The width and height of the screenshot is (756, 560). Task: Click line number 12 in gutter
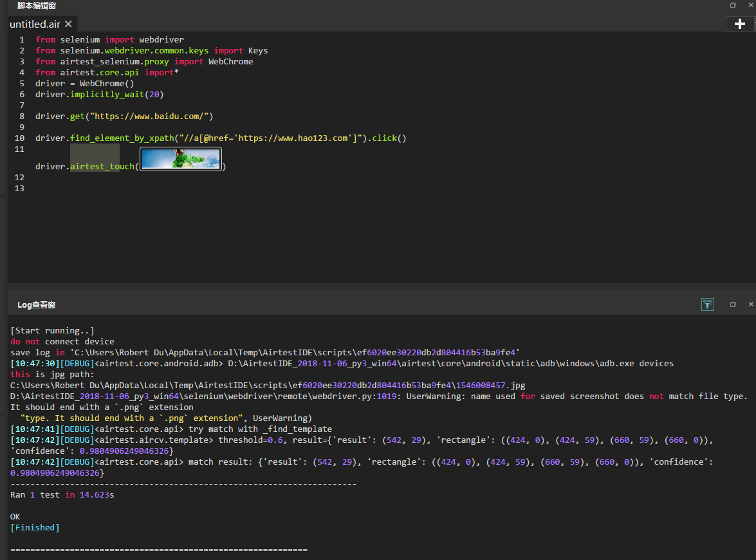19,178
